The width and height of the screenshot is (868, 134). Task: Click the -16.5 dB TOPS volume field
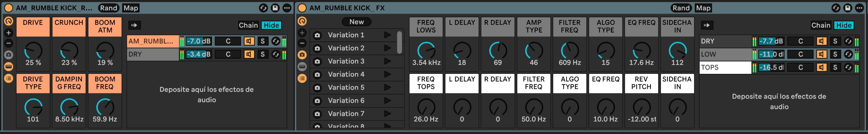click(771, 67)
